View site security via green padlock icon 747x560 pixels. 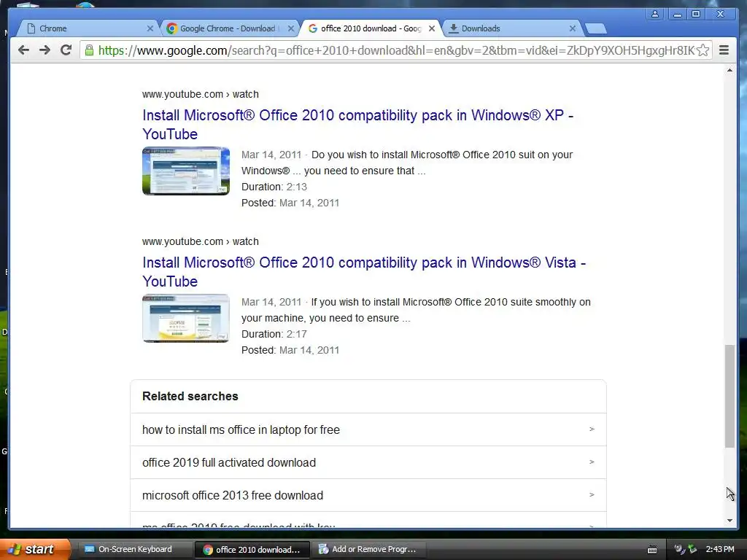coord(89,50)
